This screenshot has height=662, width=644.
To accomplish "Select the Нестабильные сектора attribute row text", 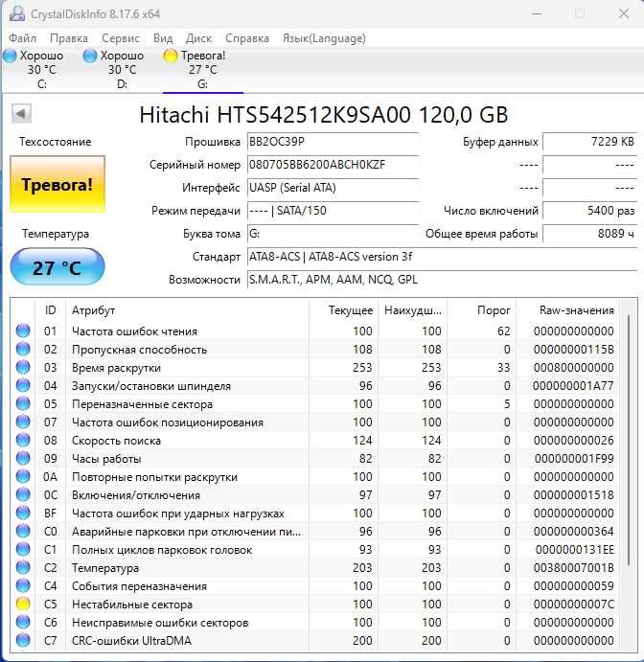I will (x=131, y=605).
